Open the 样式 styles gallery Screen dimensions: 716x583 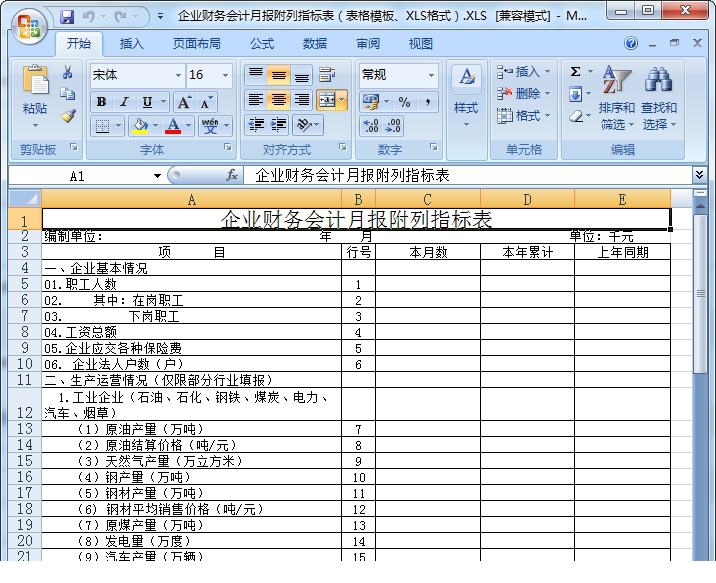coord(466,96)
